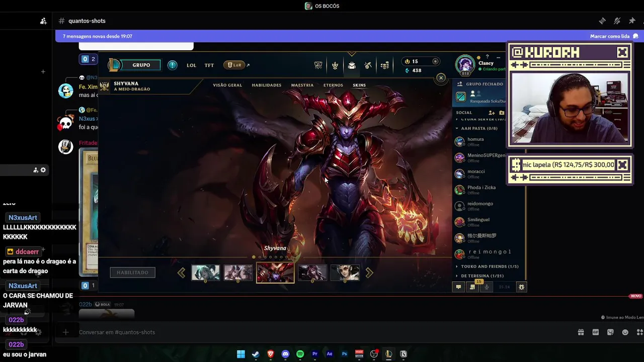Switch to the Habilidades tab
The image size is (644, 362).
(x=267, y=85)
